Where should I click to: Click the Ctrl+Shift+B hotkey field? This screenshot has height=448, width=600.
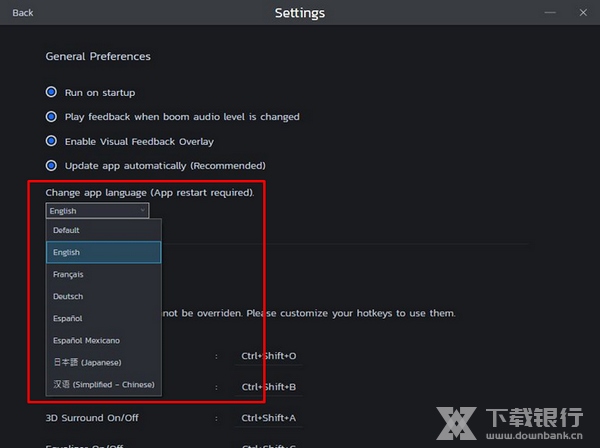(268, 387)
